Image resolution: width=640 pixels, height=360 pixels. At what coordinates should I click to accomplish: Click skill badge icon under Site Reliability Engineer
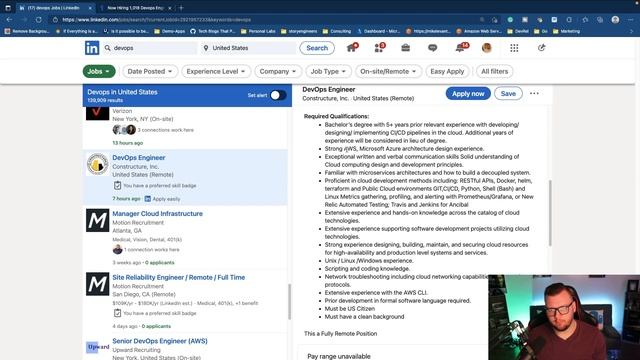(118, 313)
